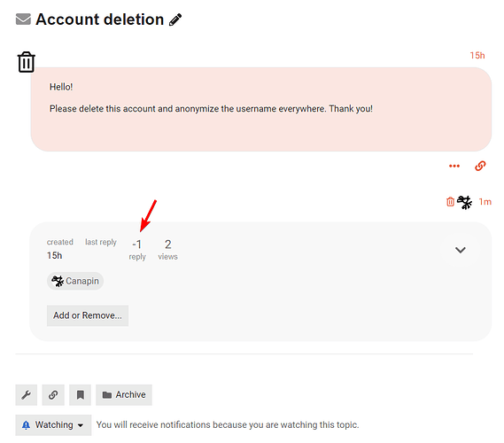This screenshot has width=504, height=443.
Task: Click the created 15h value
Action: 55,255
